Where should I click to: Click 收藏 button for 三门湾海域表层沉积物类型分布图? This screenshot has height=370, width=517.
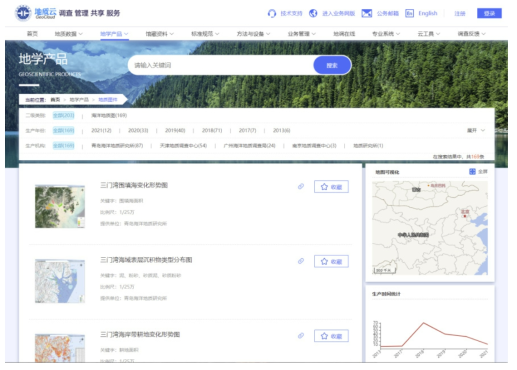[331, 261]
